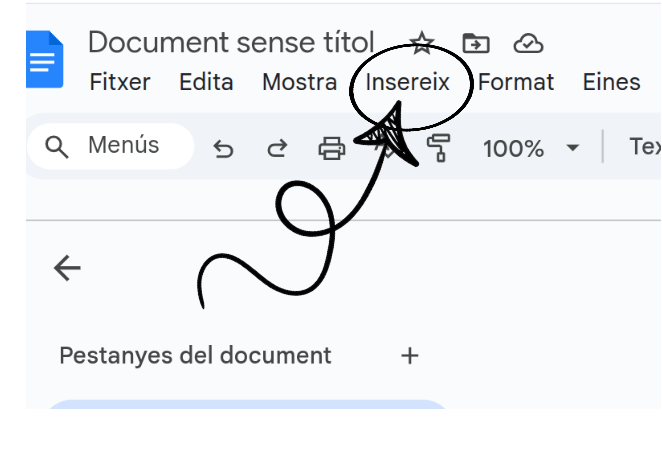662x465 pixels.
Task: Click the move to folder icon
Action: [476, 43]
